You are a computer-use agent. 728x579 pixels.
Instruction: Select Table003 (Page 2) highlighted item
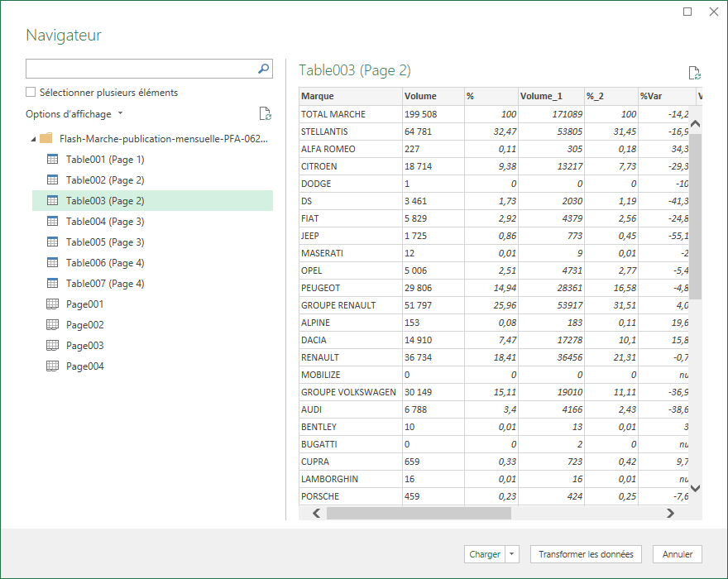(x=152, y=201)
